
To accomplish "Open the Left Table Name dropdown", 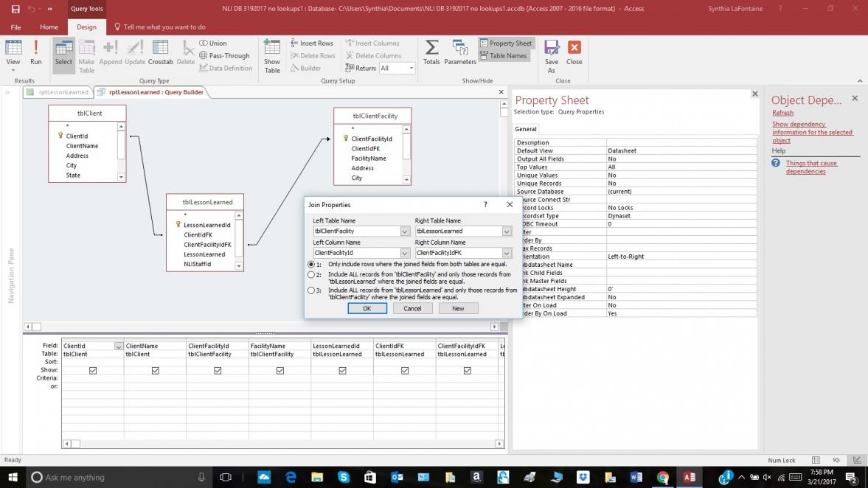I will click(x=405, y=231).
